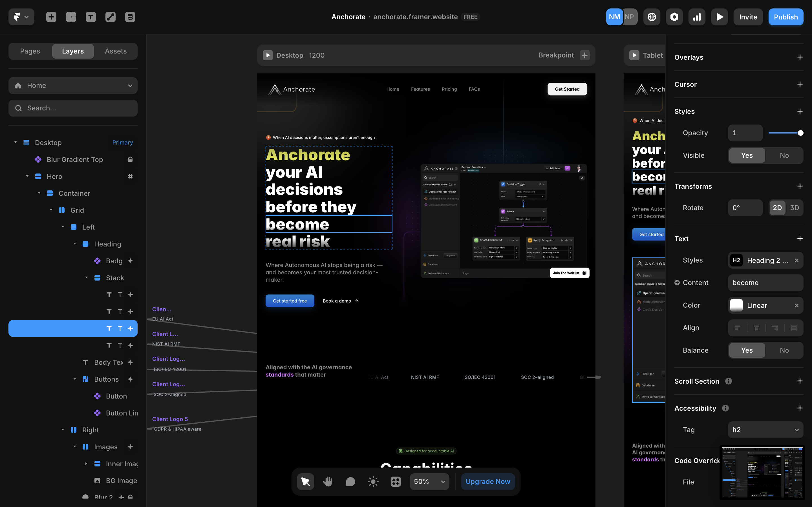
Task: Switch to the Assets tab
Action: (116, 51)
